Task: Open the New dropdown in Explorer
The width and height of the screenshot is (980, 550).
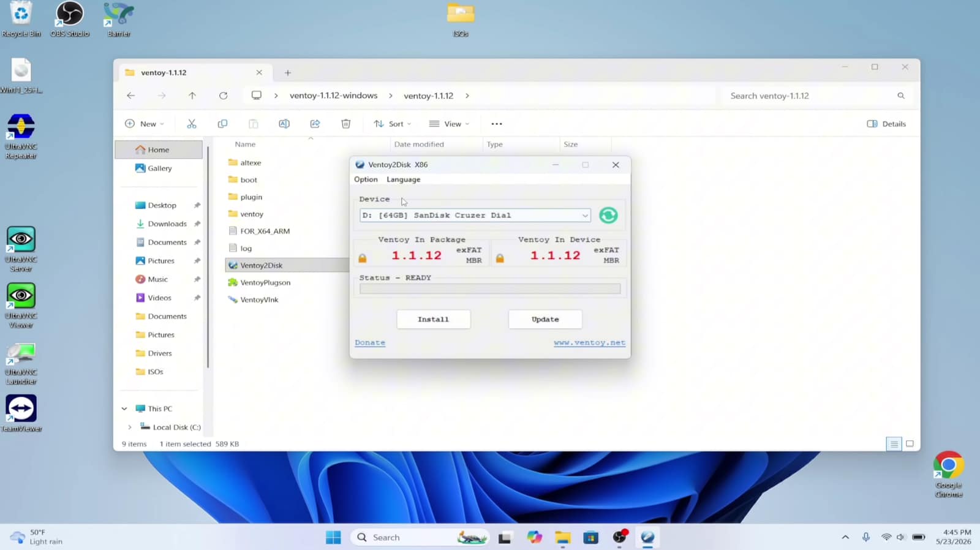Action: point(145,124)
